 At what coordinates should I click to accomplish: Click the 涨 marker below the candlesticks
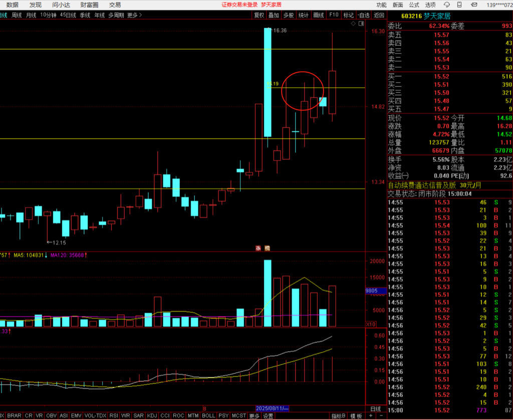click(258, 248)
